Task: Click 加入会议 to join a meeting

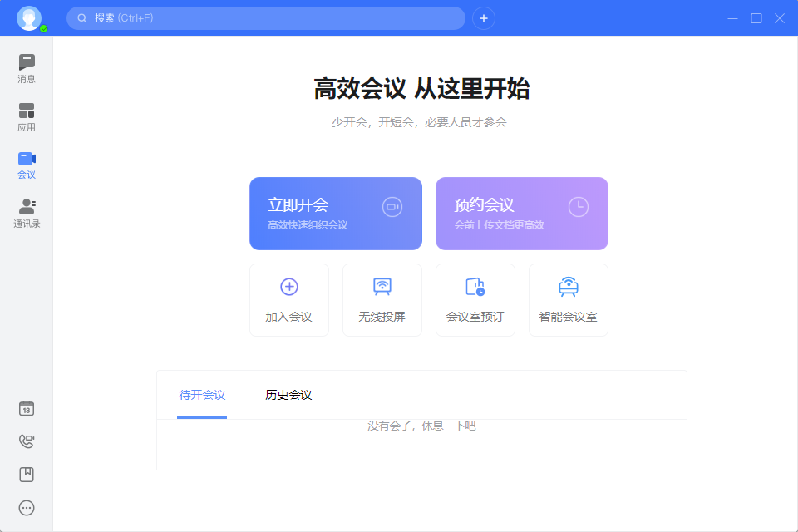Action: click(289, 300)
